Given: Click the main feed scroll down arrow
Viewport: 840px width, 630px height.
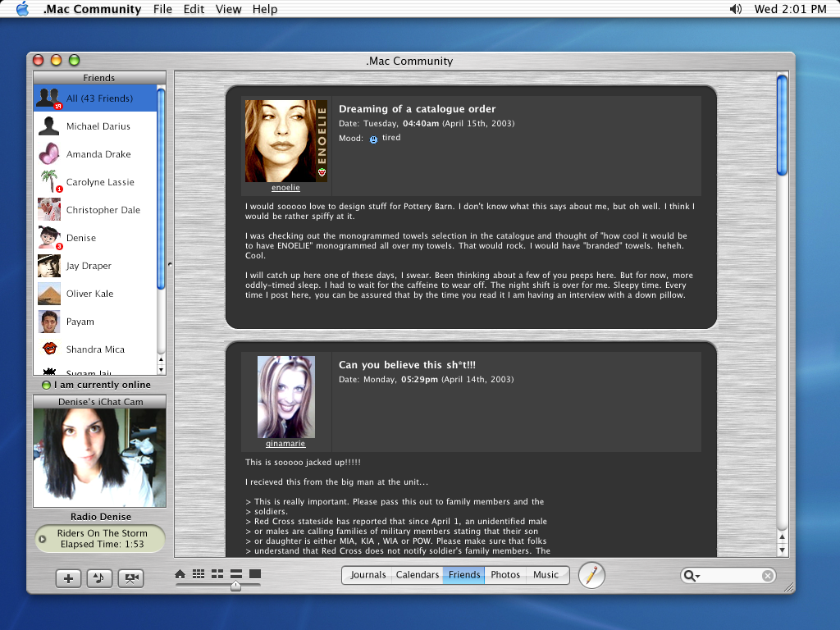Looking at the screenshot, I should (782, 550).
